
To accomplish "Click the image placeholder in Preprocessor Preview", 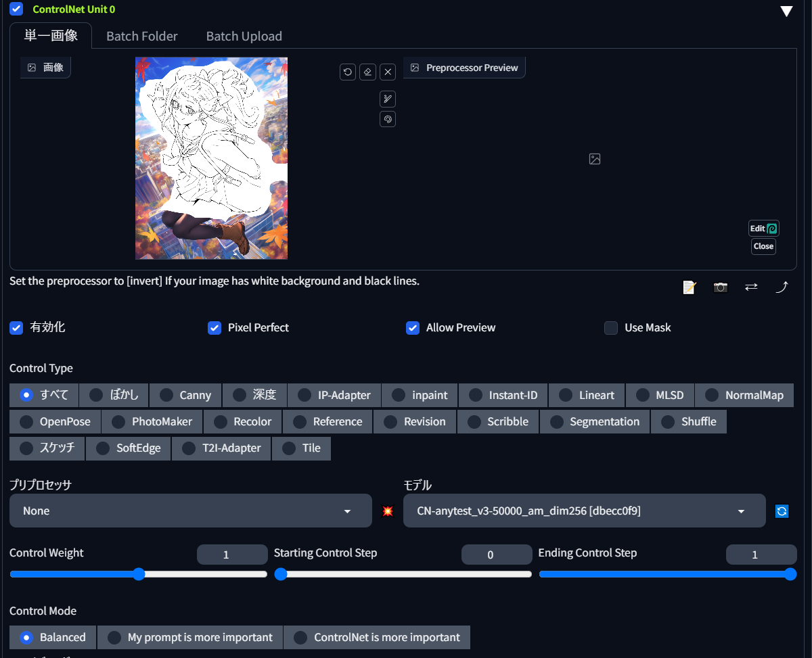I will click(x=595, y=159).
